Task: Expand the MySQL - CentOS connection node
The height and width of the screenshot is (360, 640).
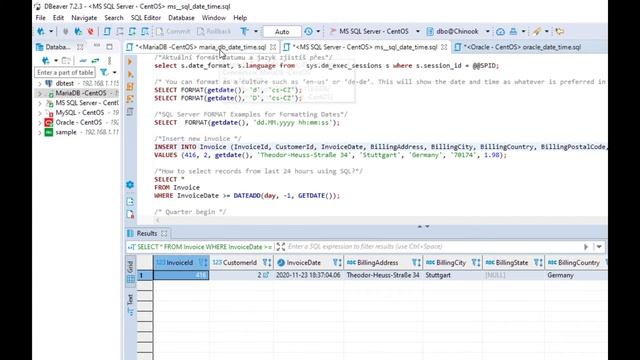Action: click(x=40, y=113)
